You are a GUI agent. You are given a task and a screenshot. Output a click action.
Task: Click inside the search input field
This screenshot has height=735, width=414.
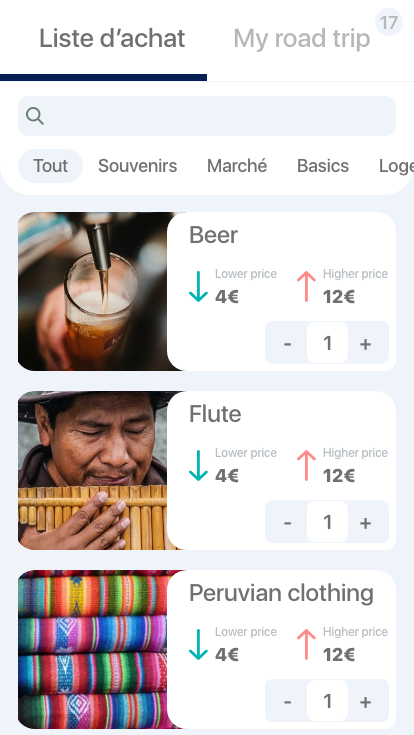point(207,116)
